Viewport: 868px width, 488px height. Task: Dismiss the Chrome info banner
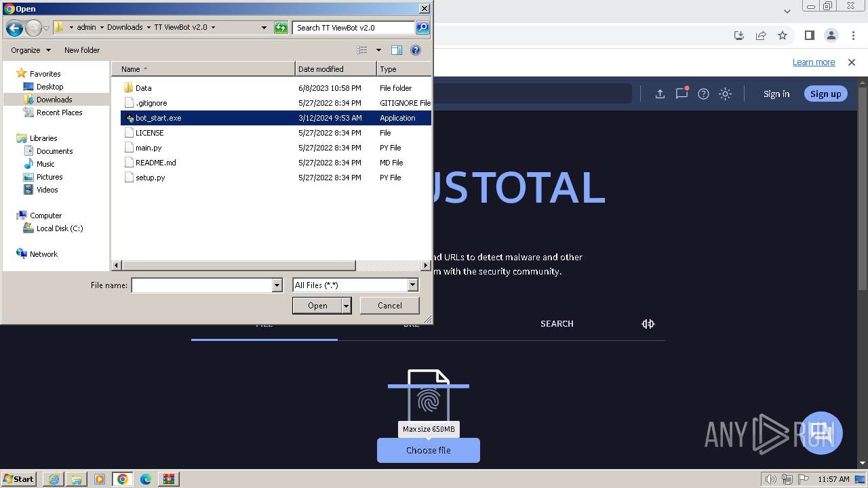pos(852,62)
